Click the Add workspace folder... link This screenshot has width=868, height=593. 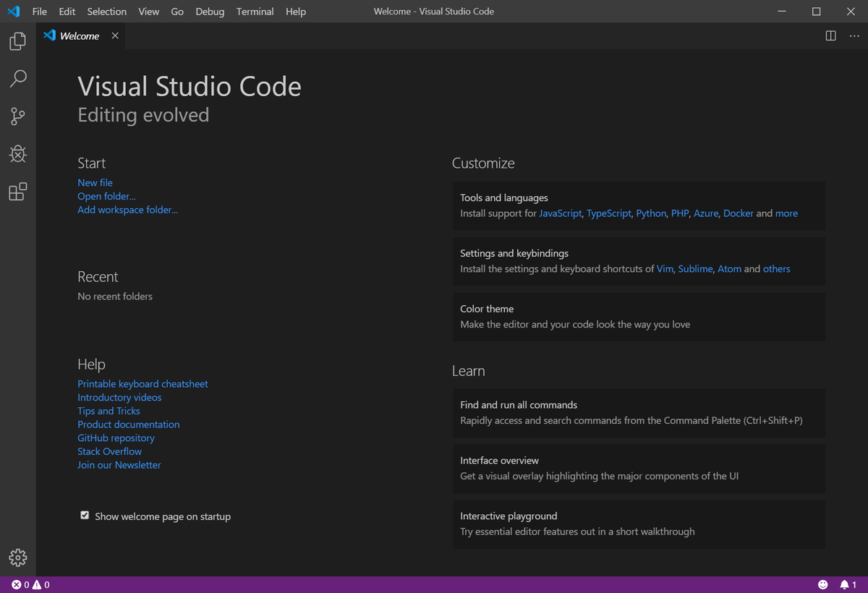(x=127, y=210)
